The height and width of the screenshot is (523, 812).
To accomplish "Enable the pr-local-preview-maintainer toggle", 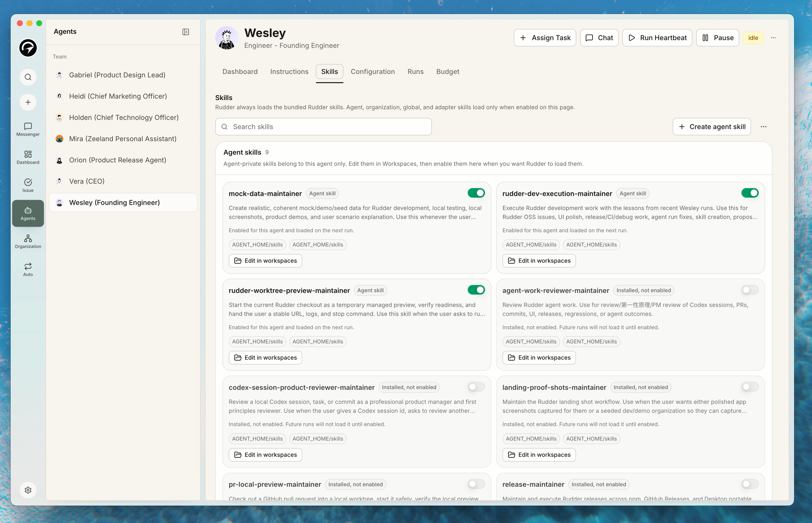I will [476, 484].
